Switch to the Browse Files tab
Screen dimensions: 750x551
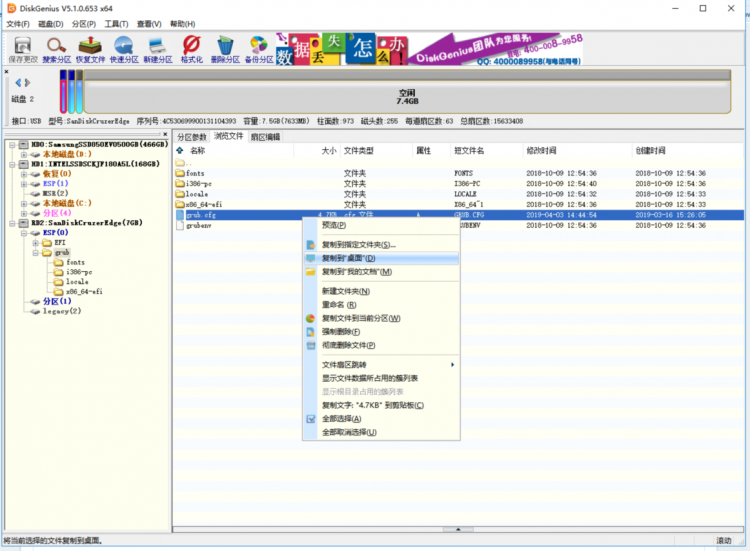coord(229,136)
